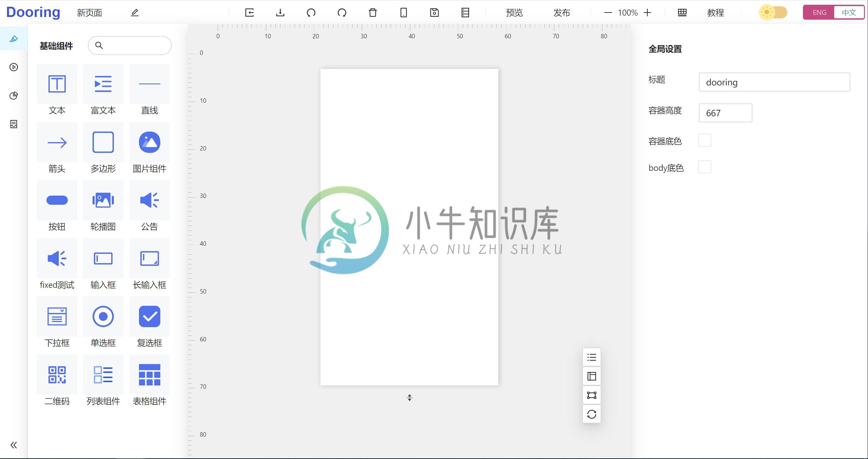Open the 教程 tutorial link
The width and height of the screenshot is (868, 459).
pos(715,13)
